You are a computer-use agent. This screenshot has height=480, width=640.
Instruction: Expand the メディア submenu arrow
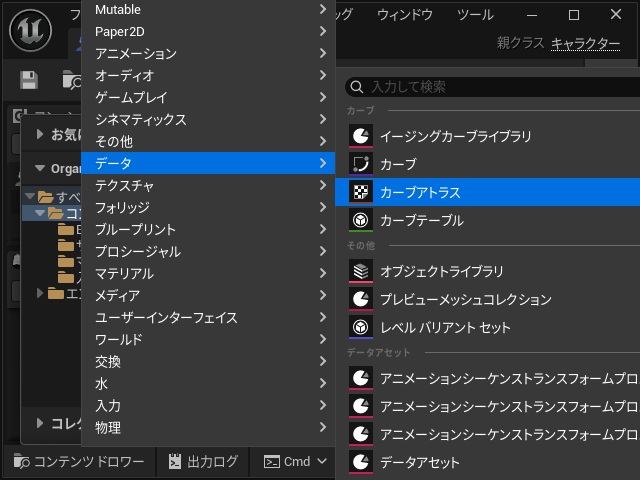323,296
